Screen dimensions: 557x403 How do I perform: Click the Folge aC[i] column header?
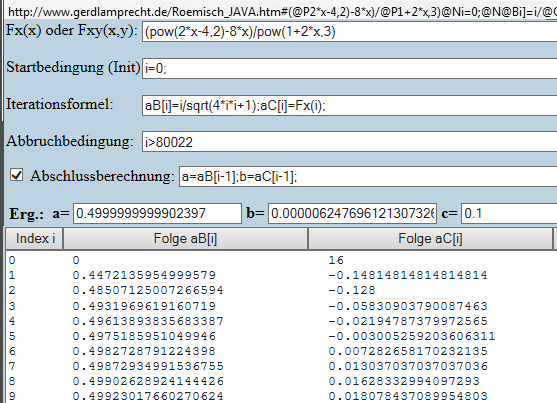pyautogui.click(x=430, y=238)
